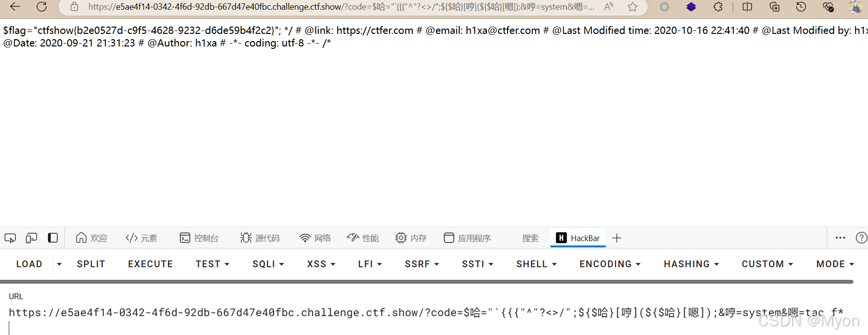
Task: Expand the SQLI dropdown menu
Action: click(268, 264)
